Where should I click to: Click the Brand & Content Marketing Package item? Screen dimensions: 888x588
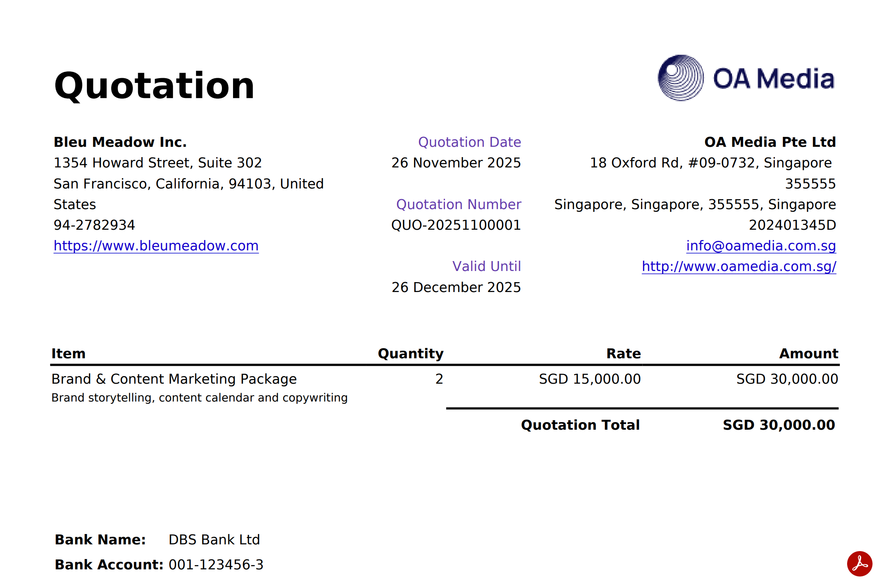point(174,379)
